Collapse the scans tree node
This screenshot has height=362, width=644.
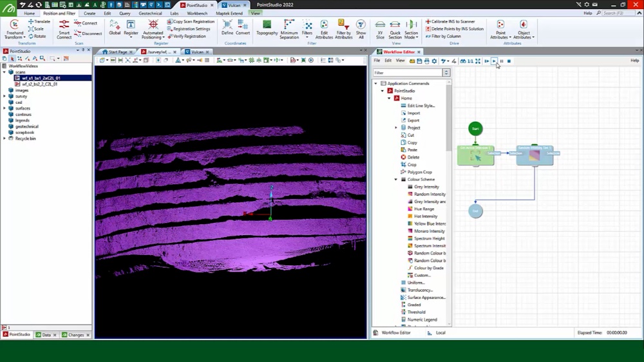[5, 72]
